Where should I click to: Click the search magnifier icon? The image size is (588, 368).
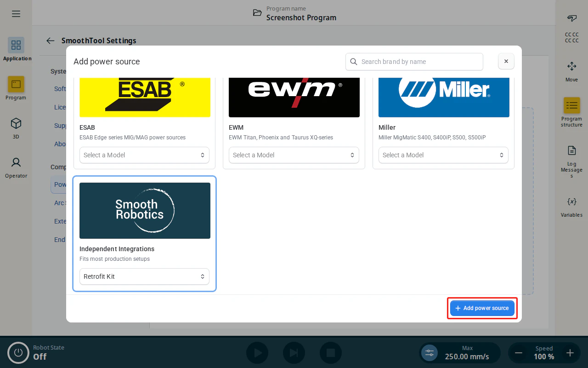click(354, 62)
